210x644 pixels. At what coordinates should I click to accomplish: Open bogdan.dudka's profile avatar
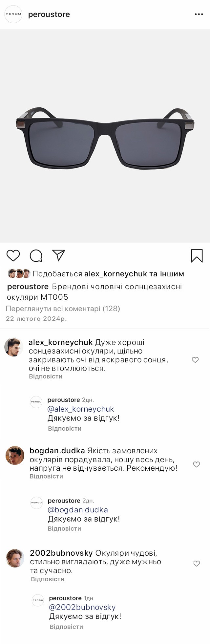[15, 455]
